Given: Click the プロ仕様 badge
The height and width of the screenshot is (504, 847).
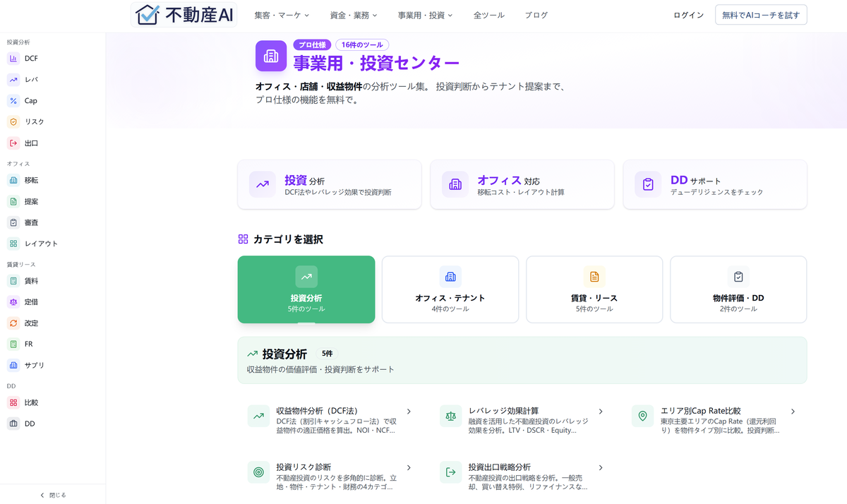Looking at the screenshot, I should (312, 44).
